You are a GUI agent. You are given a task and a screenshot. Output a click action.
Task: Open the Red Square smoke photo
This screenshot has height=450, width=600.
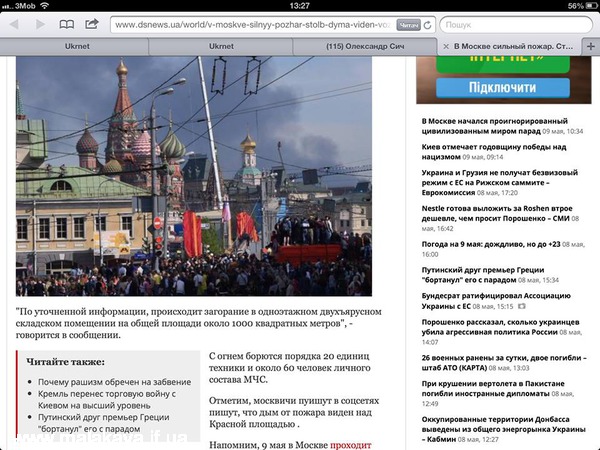[x=194, y=176]
